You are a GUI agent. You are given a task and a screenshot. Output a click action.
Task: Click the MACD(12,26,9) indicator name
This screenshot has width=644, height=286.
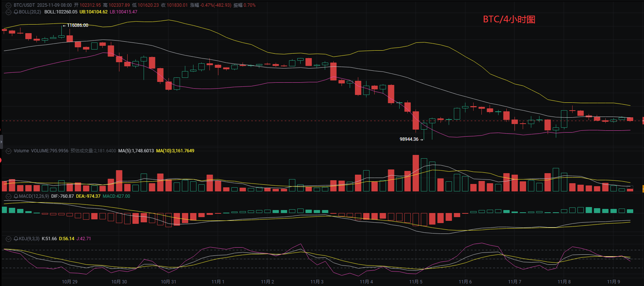pyautogui.click(x=34, y=196)
